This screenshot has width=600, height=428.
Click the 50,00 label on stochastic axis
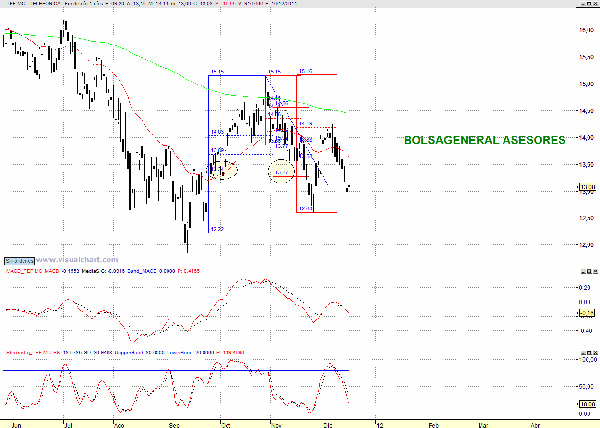point(587,387)
